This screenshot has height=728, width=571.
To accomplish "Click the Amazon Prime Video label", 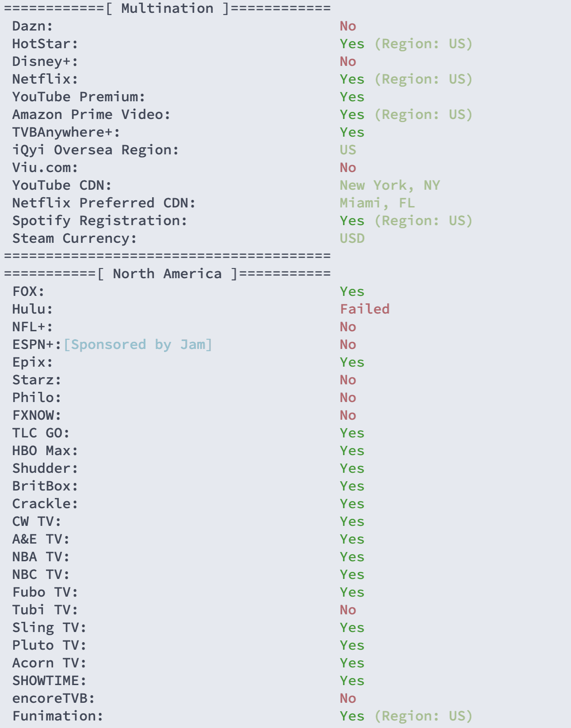I will point(91,115).
